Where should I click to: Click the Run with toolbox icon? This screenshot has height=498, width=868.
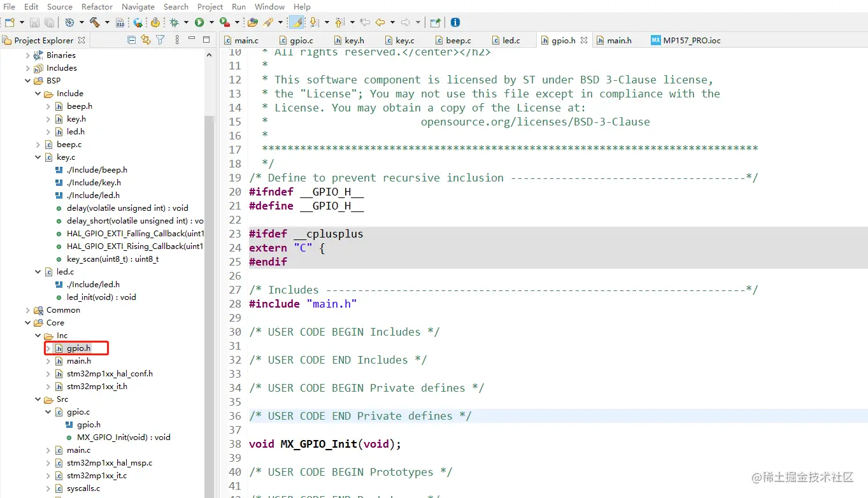coord(224,22)
